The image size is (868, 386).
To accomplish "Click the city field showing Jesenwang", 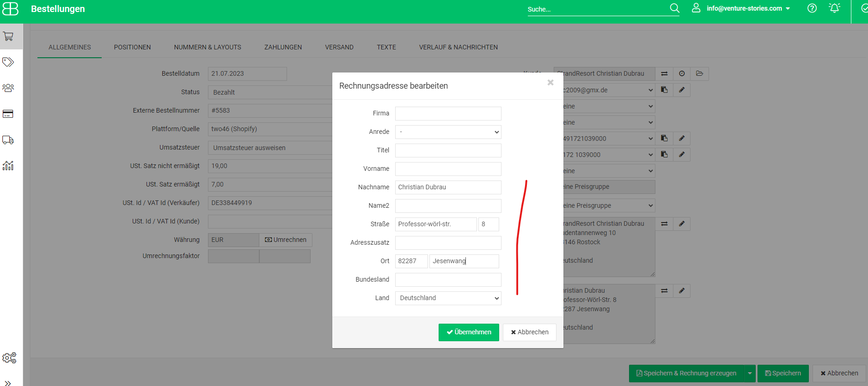I will click(464, 261).
